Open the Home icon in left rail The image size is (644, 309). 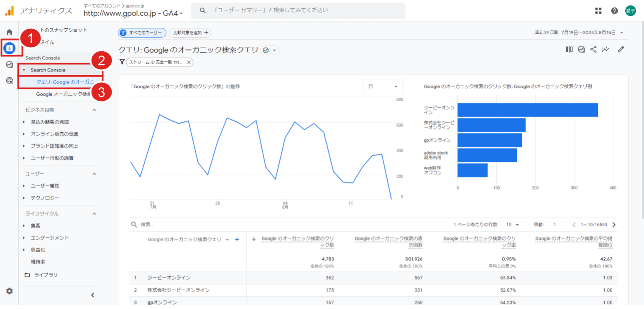[9, 32]
